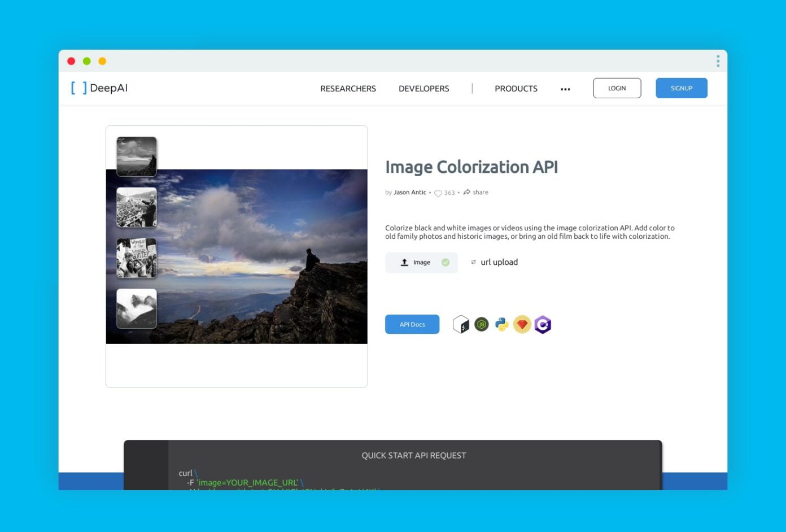This screenshot has width=786, height=532.
Task: Select the C# code example icon
Action: [x=543, y=324]
